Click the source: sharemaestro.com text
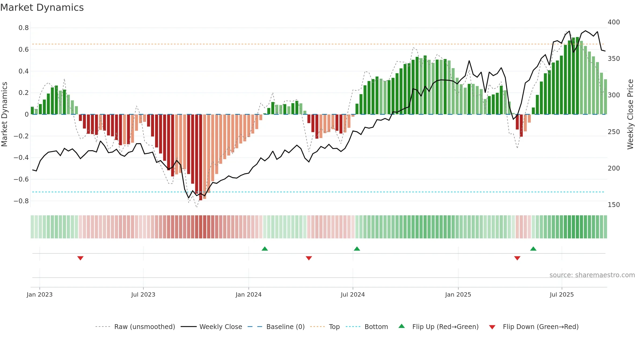The height and width of the screenshot is (362, 644). 592,275
